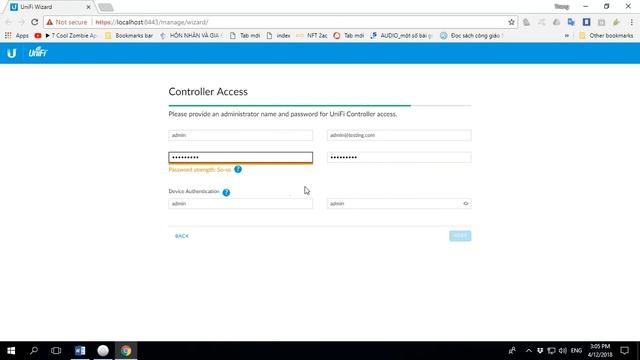Screen dimensions: 640x360
Task: Reload the page with refresh icon
Action: [35, 22]
